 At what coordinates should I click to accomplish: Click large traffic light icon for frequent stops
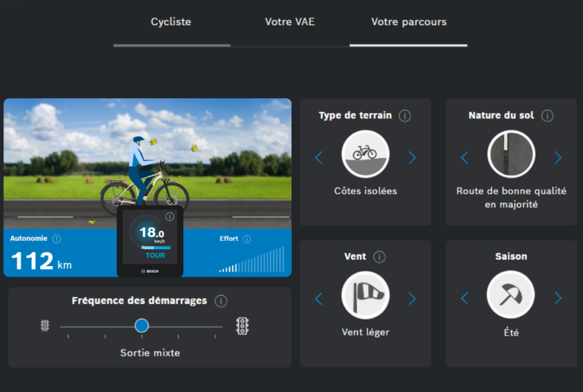click(243, 326)
